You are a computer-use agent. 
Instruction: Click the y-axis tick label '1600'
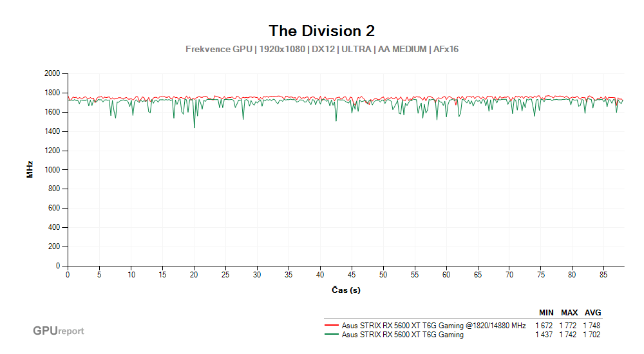coord(52,112)
